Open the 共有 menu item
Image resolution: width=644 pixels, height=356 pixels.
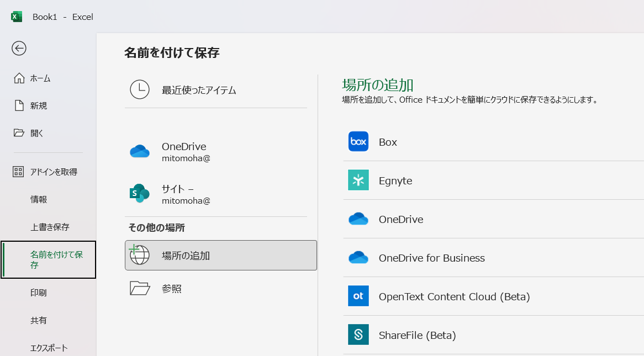click(48, 320)
